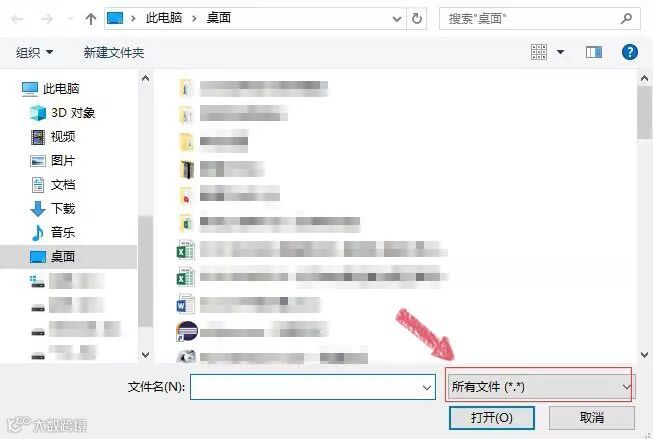Screen dimensions: 653x439
Task: Expand the 文件名 combo box list
Action: tap(427, 388)
